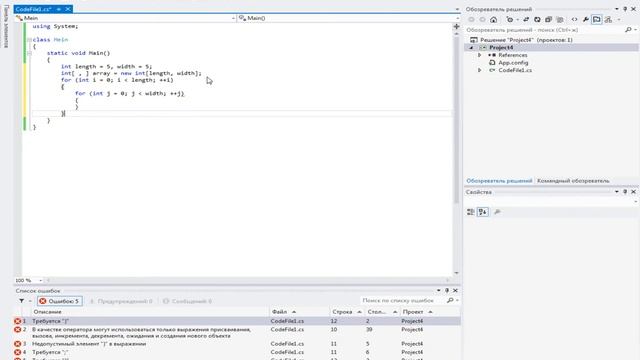Open the Solution Explorer window options dropdown
640x360 pixels.
(617, 9)
